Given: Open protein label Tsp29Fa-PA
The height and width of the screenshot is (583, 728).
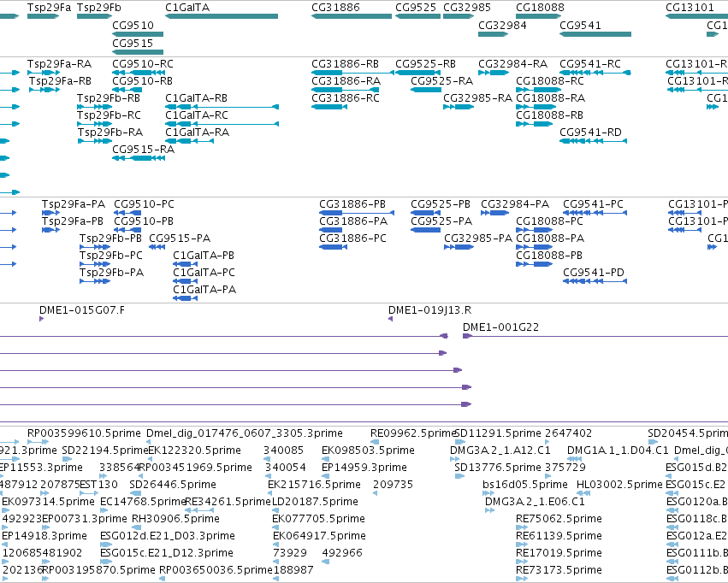Looking at the screenshot, I should coord(74,204).
